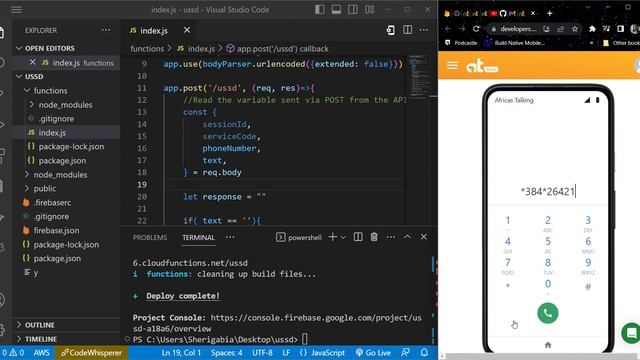Open the VS Code hamburger menu

[x=16, y=9]
